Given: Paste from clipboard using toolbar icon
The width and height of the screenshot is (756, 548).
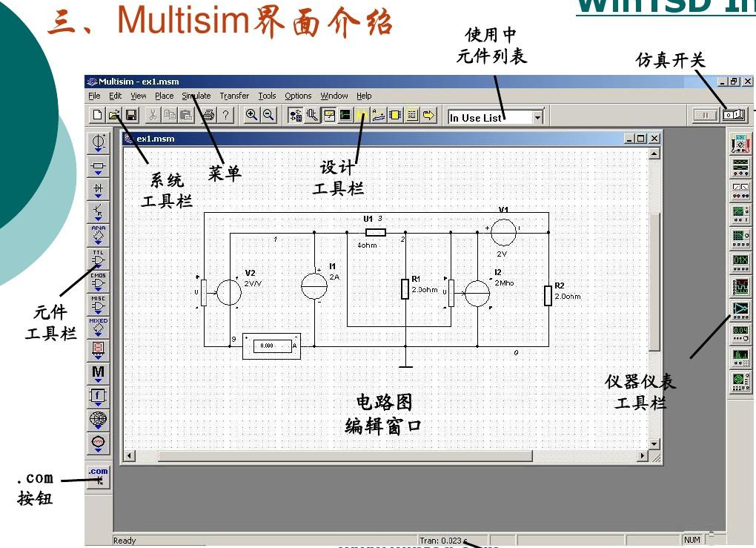Looking at the screenshot, I should (x=186, y=115).
